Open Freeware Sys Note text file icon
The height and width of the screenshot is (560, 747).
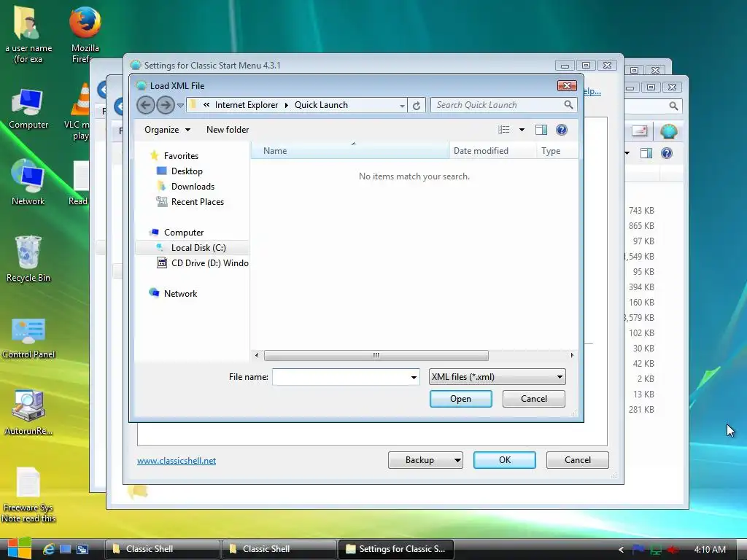point(28,495)
